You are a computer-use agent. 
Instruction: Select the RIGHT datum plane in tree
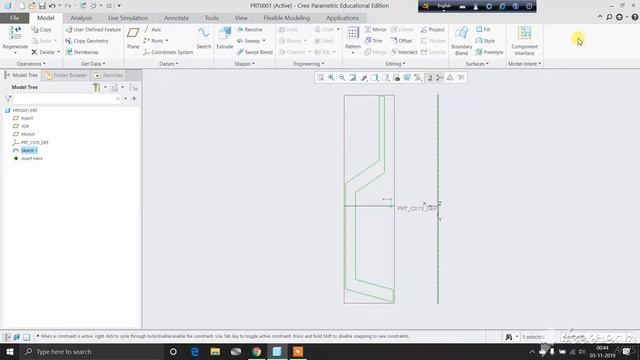coord(23,118)
